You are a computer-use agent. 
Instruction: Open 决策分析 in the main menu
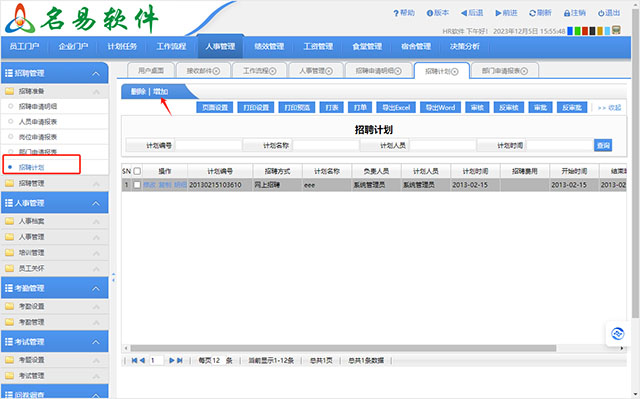[x=465, y=47]
